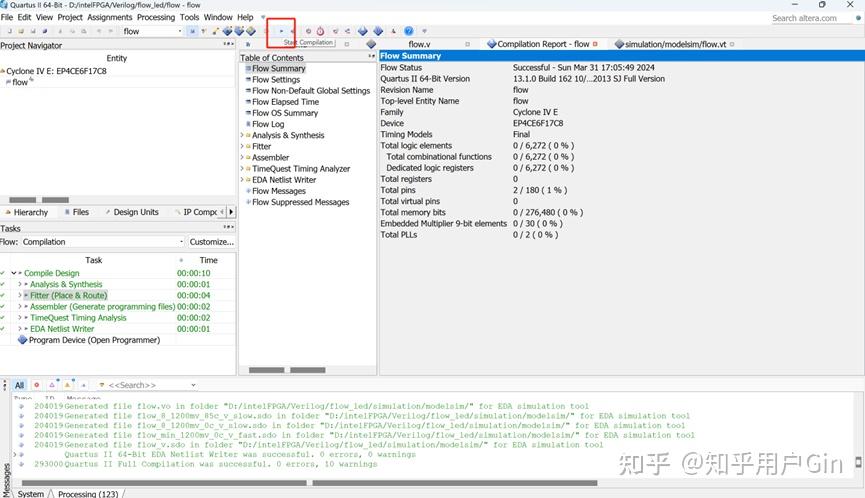This screenshot has width=865, height=498.
Task: Click Program Device (Open Programmer)
Action: point(94,340)
